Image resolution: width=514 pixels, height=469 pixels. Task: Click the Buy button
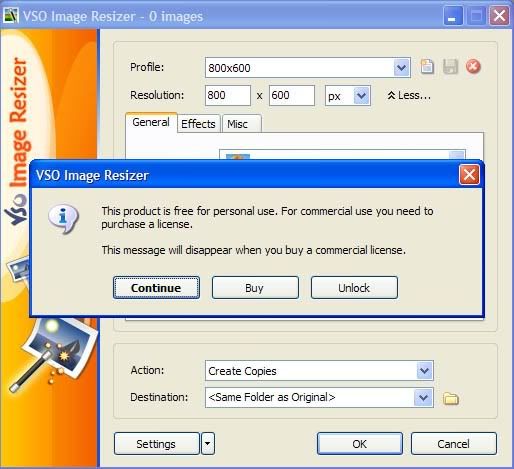(255, 288)
